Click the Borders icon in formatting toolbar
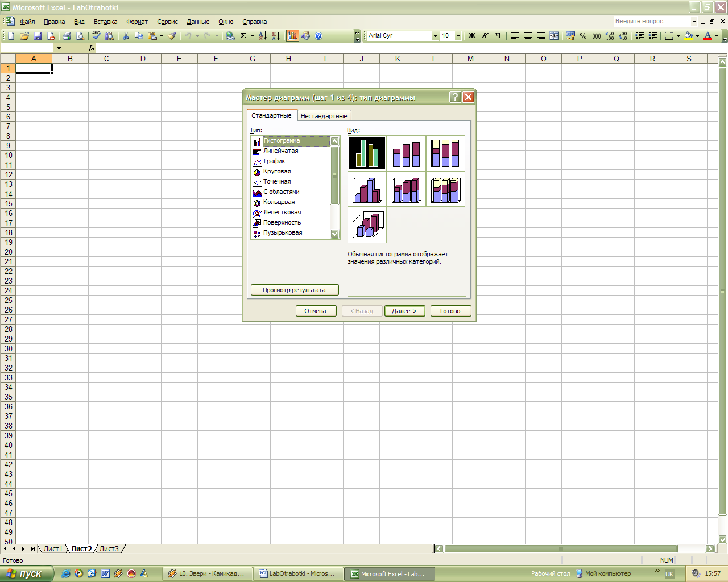Screen dimensions: 728x582 pos(669,36)
